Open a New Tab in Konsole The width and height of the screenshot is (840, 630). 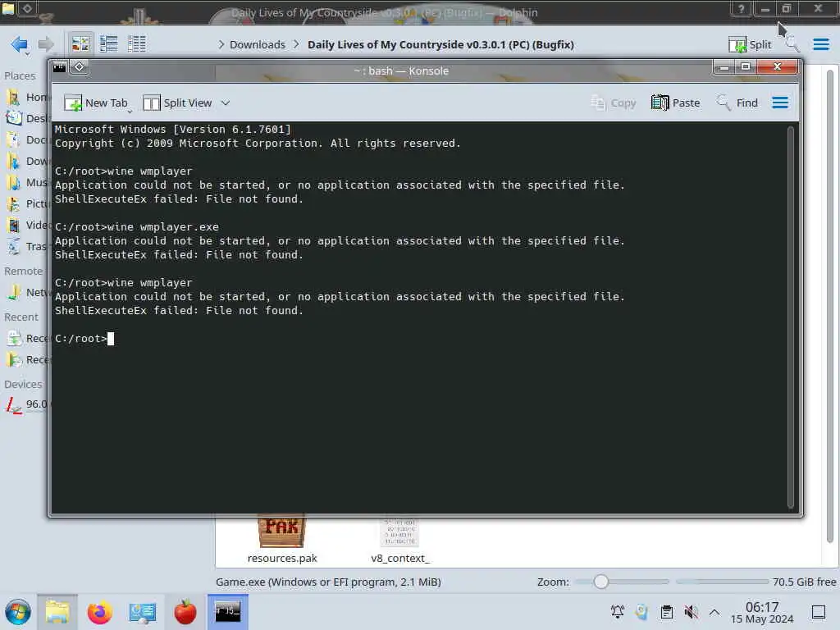click(x=95, y=103)
